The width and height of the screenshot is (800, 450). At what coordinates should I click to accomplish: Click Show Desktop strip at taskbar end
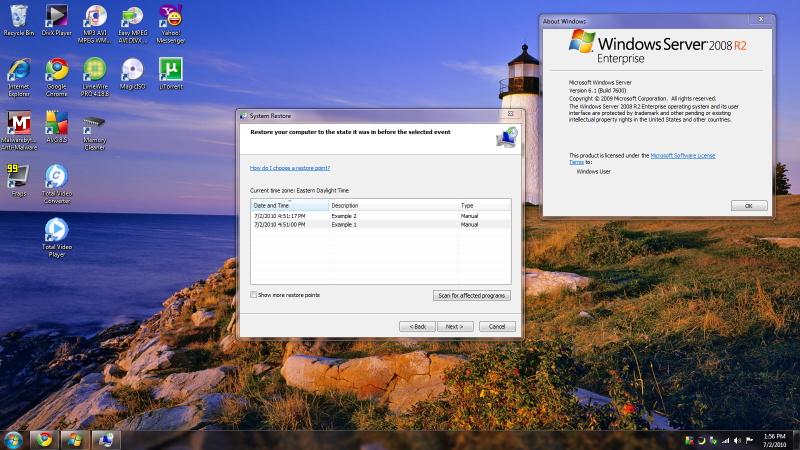click(x=796, y=440)
